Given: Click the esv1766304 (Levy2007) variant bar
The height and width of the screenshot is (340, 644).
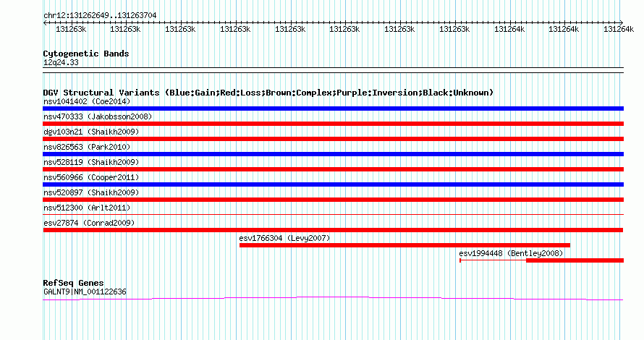Looking at the screenshot, I should tap(404, 245).
